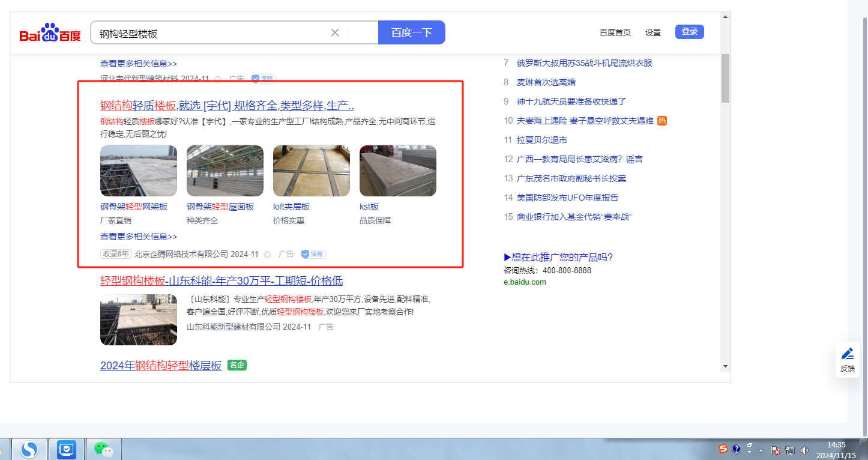868x460 pixels.
Task: Open 想在此推广您的产品吗? promotion link
Action: (x=558, y=258)
